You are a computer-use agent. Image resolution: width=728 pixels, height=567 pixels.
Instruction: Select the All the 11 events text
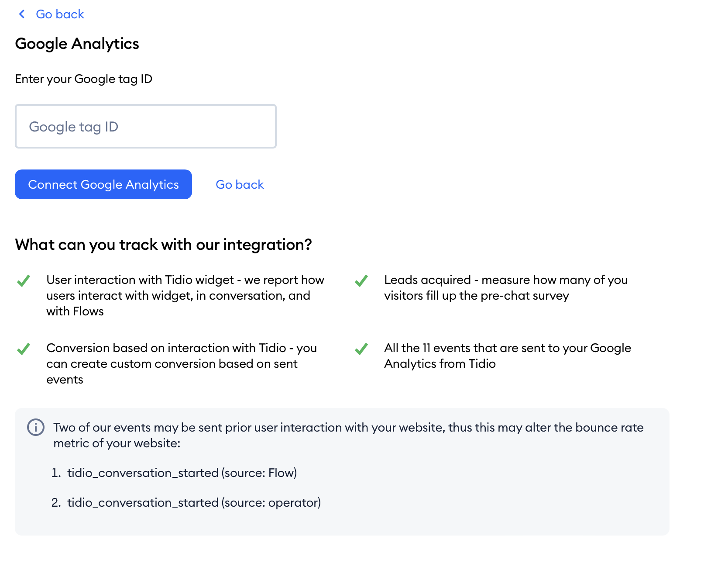[x=508, y=356]
